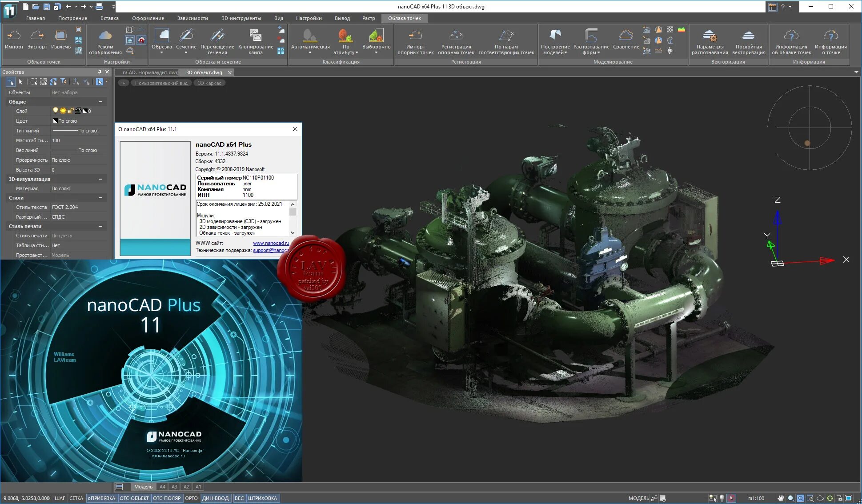Open Режим отображения display mode tool
This screenshot has width=862, height=504.
(105, 41)
